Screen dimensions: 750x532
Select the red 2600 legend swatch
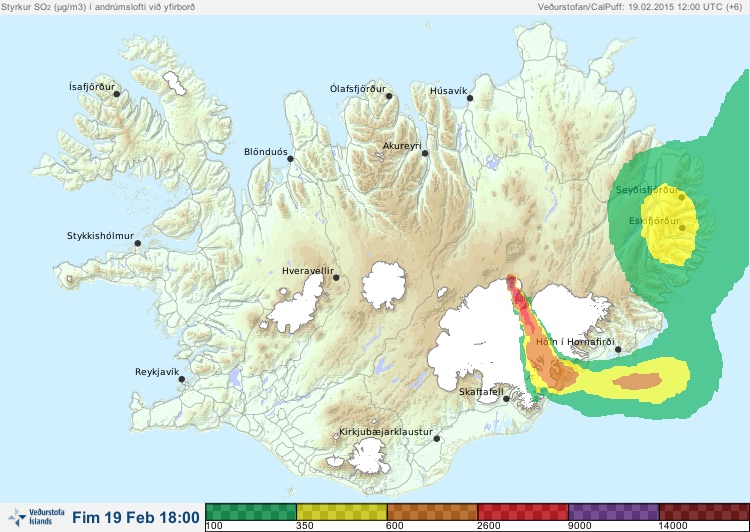click(523, 512)
